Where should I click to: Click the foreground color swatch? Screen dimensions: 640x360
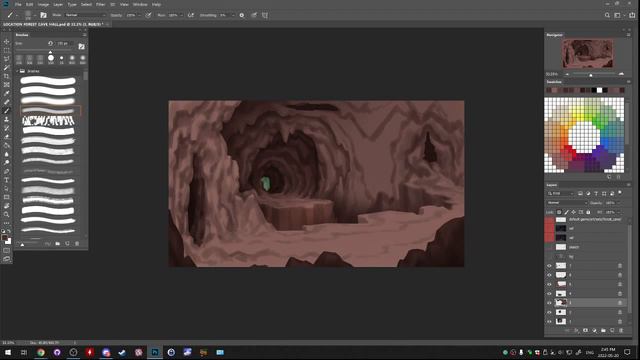(x=5, y=238)
